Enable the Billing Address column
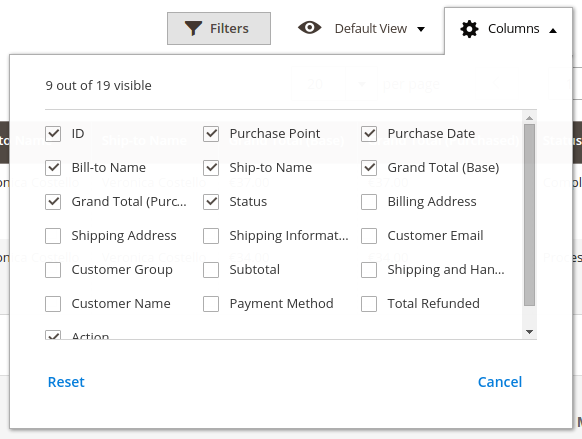The height and width of the screenshot is (439, 582). [x=369, y=202]
